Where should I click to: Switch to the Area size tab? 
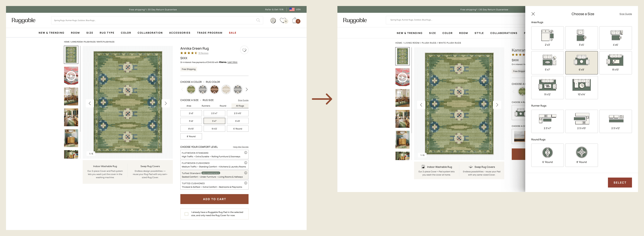pyautogui.click(x=189, y=106)
